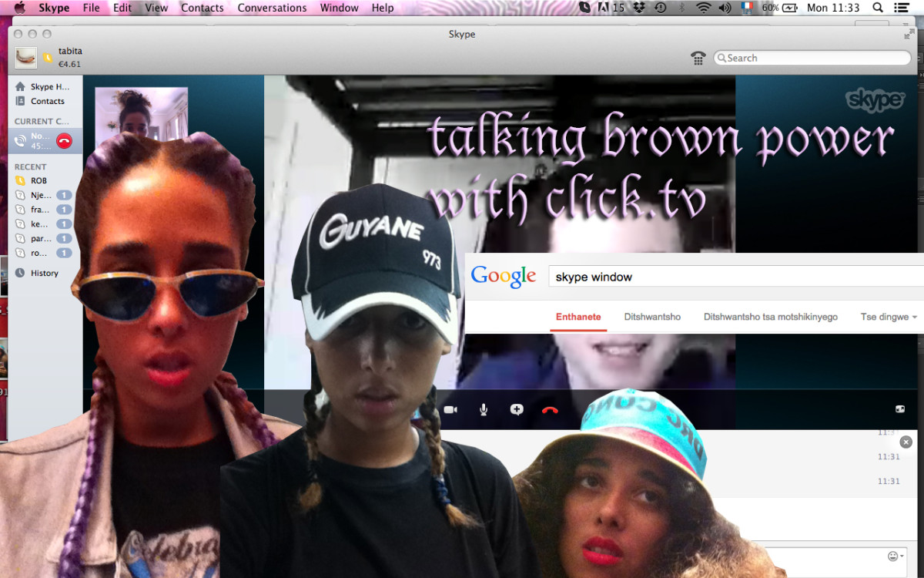Open the Ditshwantsho search tab

pyautogui.click(x=652, y=317)
